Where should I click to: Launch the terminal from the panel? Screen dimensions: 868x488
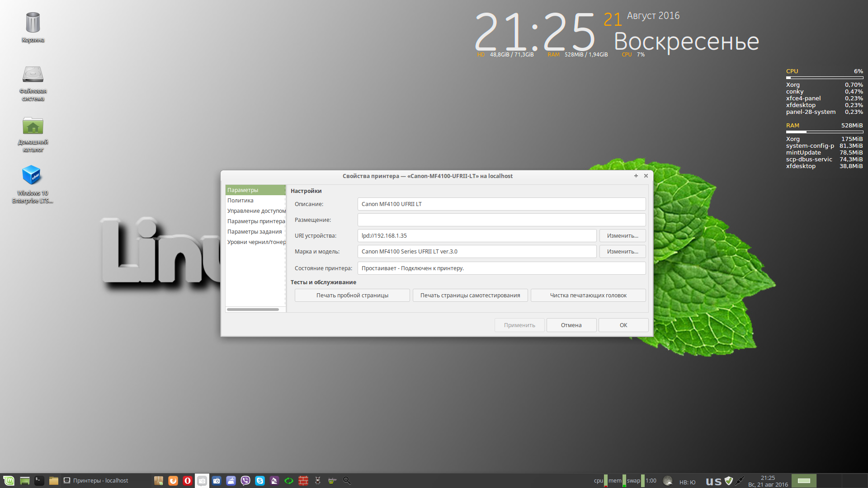coord(39,481)
